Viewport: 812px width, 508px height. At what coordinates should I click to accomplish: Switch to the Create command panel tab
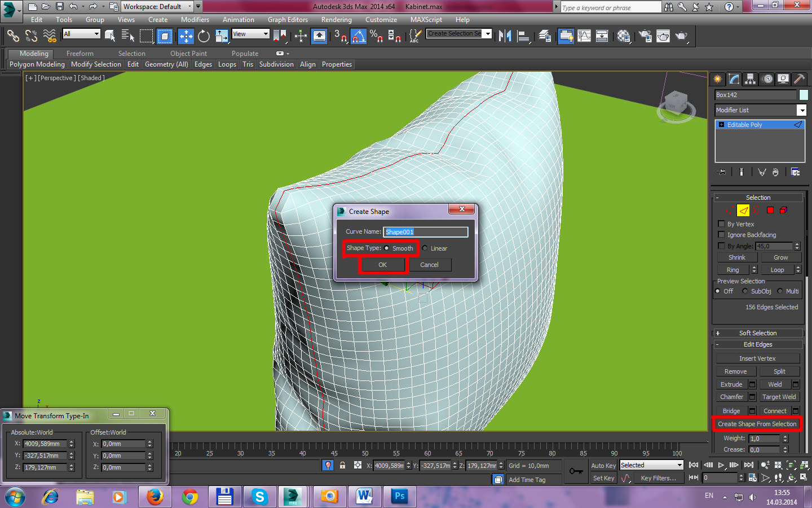pos(718,79)
